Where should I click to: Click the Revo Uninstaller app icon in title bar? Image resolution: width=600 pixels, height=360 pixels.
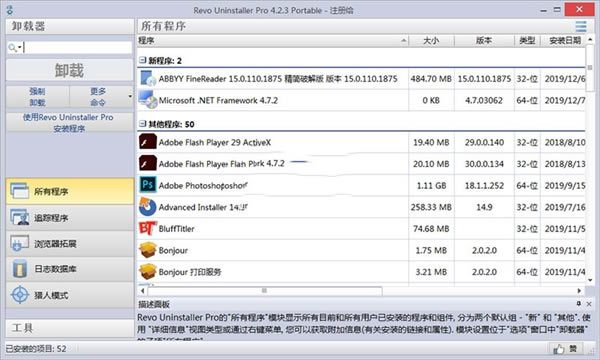click(10, 10)
